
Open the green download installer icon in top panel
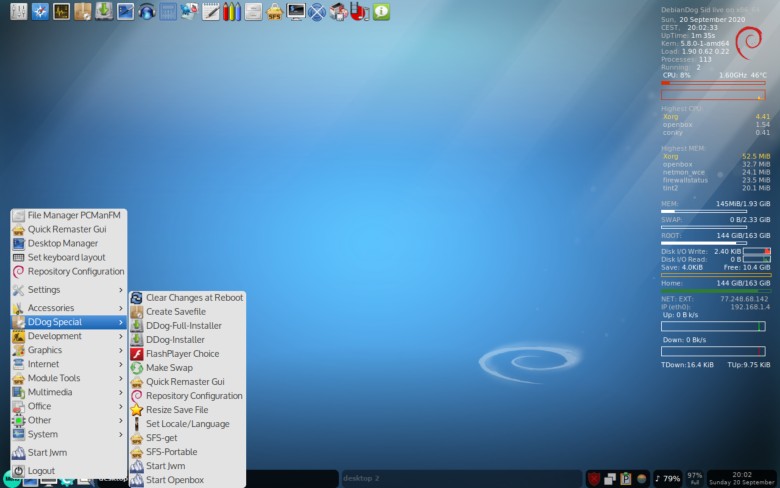(x=103, y=12)
